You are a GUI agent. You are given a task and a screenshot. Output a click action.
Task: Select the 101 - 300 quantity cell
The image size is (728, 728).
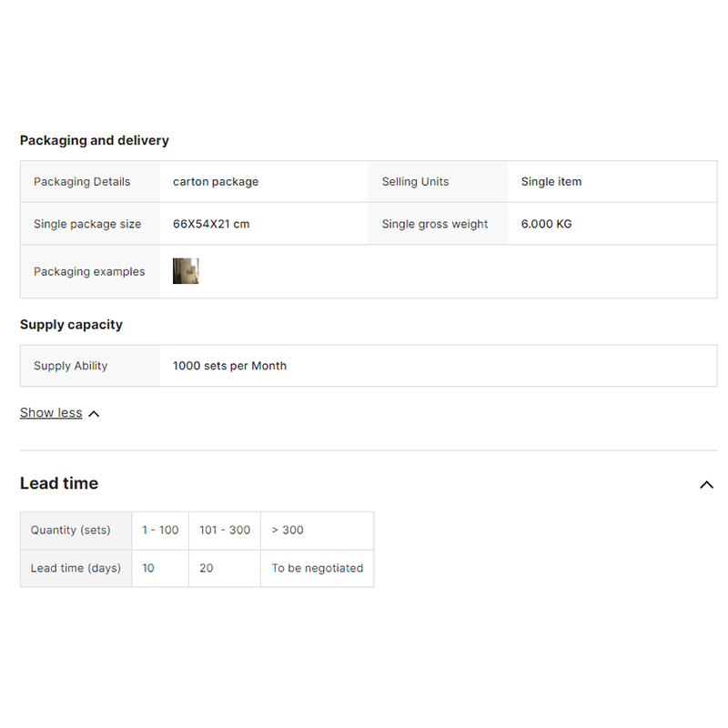225,531
